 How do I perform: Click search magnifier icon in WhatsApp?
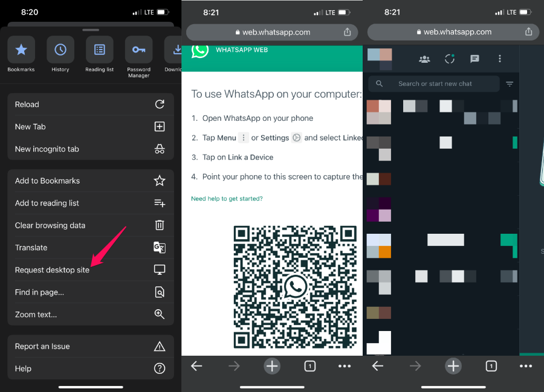(x=379, y=83)
